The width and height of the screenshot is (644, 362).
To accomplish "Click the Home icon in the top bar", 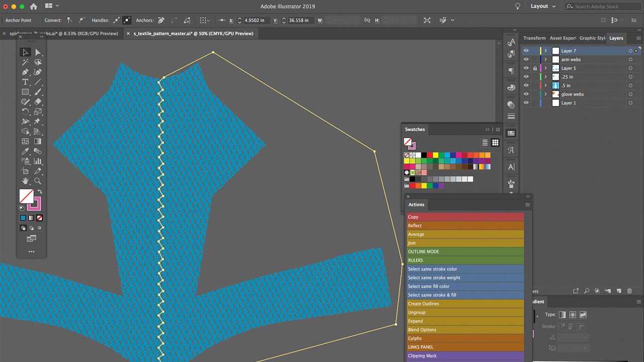I will click(x=33, y=7).
